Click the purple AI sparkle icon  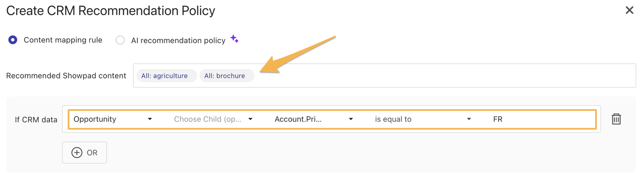pos(234,39)
